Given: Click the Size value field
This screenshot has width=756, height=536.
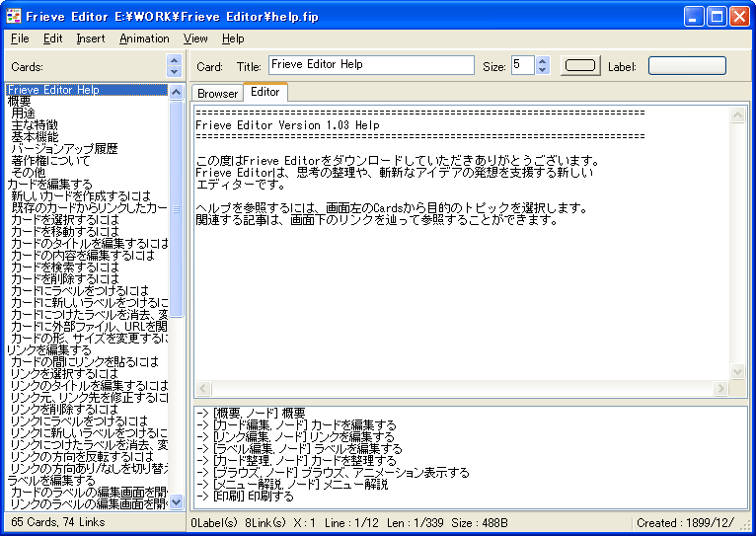Looking at the screenshot, I should (x=523, y=65).
